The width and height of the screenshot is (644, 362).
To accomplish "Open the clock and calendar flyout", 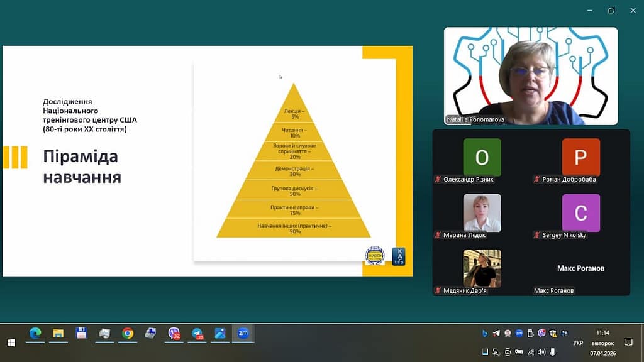I will [602, 343].
